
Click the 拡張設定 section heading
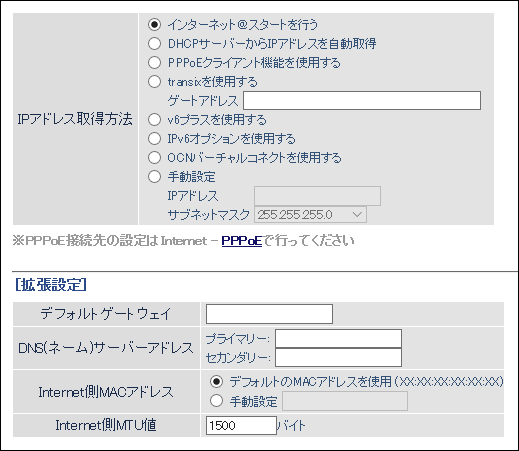click(x=51, y=285)
